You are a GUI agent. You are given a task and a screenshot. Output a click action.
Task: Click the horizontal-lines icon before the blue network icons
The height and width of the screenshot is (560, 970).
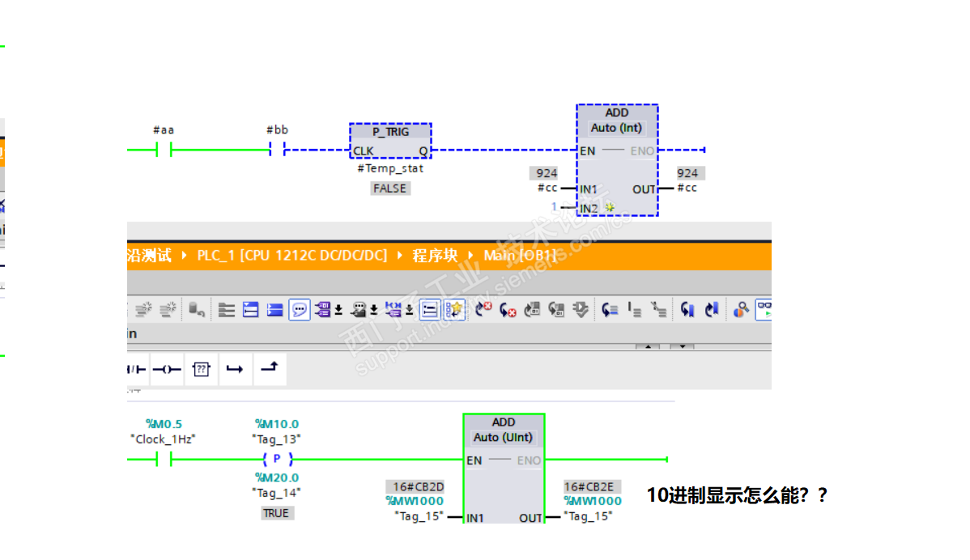pos(227,310)
